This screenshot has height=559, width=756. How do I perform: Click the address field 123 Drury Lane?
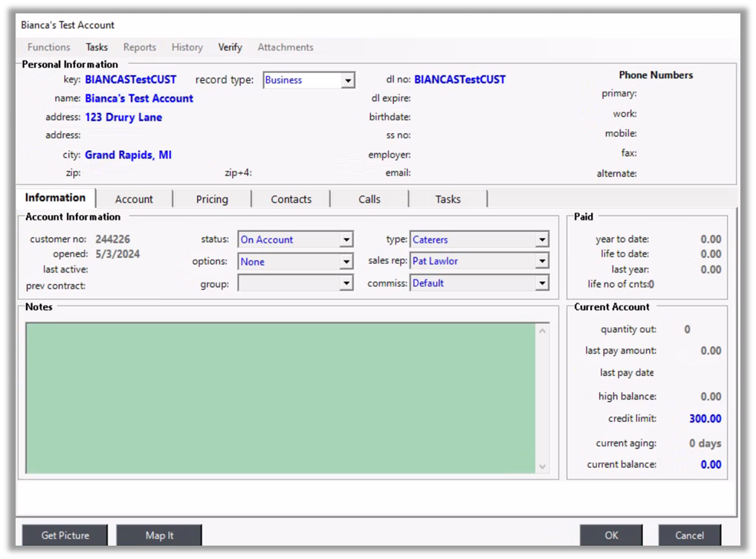pos(123,117)
